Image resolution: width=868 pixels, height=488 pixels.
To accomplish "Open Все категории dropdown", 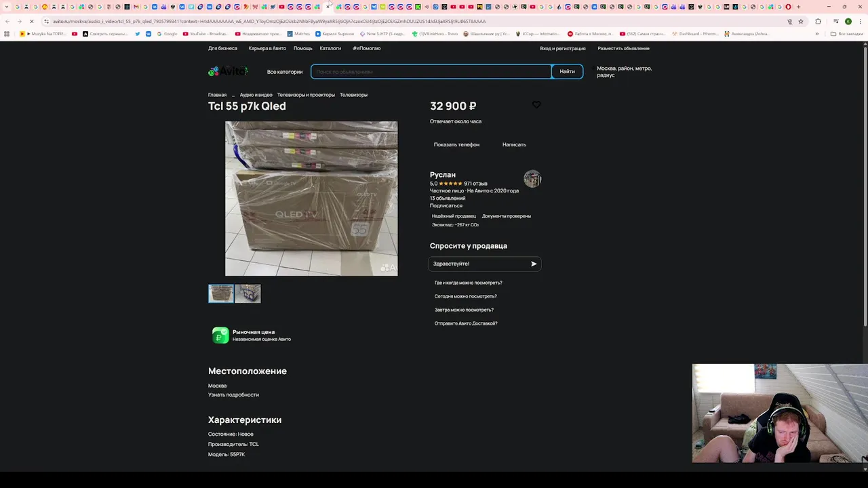I will click(285, 72).
